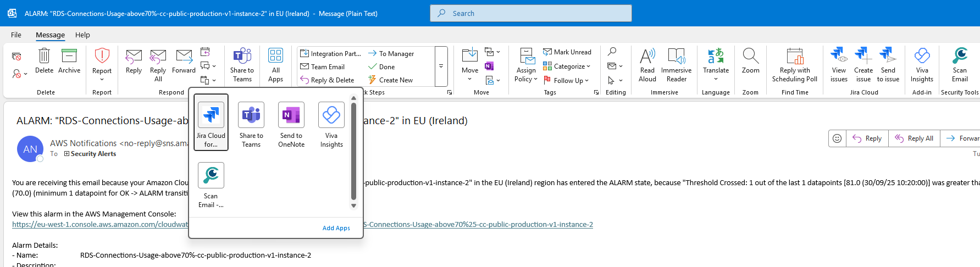The width and height of the screenshot is (980, 267).
Task: Select Viva Insights in the apps flyout
Action: click(331, 124)
